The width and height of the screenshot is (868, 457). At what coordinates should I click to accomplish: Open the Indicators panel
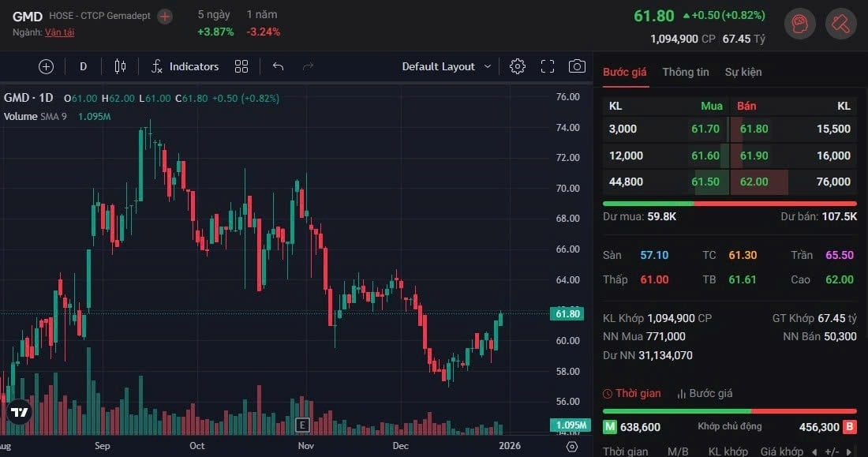(x=185, y=66)
